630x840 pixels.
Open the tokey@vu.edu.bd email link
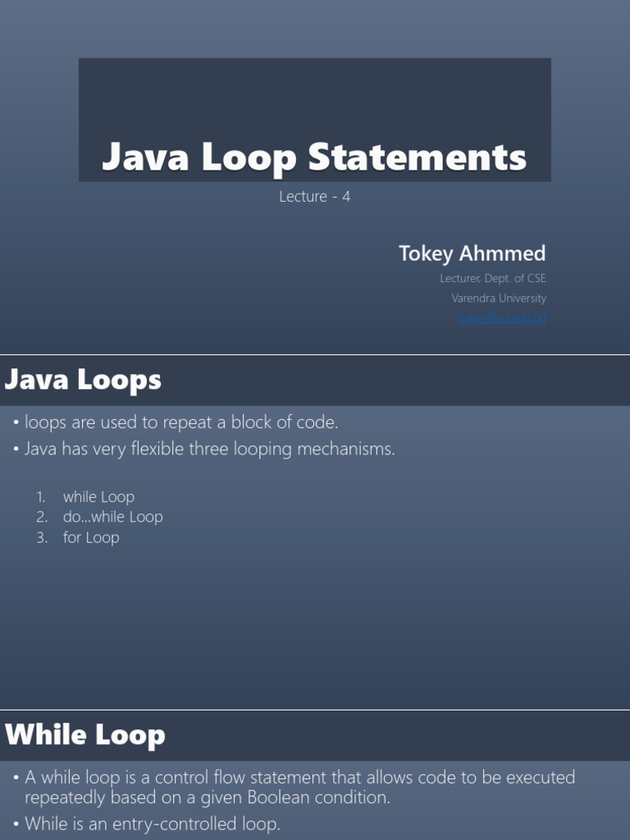502,318
